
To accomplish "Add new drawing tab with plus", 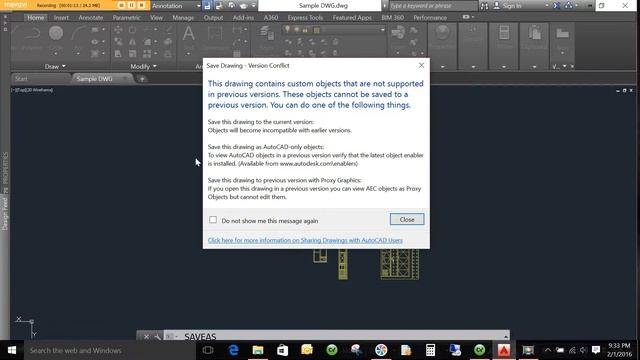I will pos(142,79).
